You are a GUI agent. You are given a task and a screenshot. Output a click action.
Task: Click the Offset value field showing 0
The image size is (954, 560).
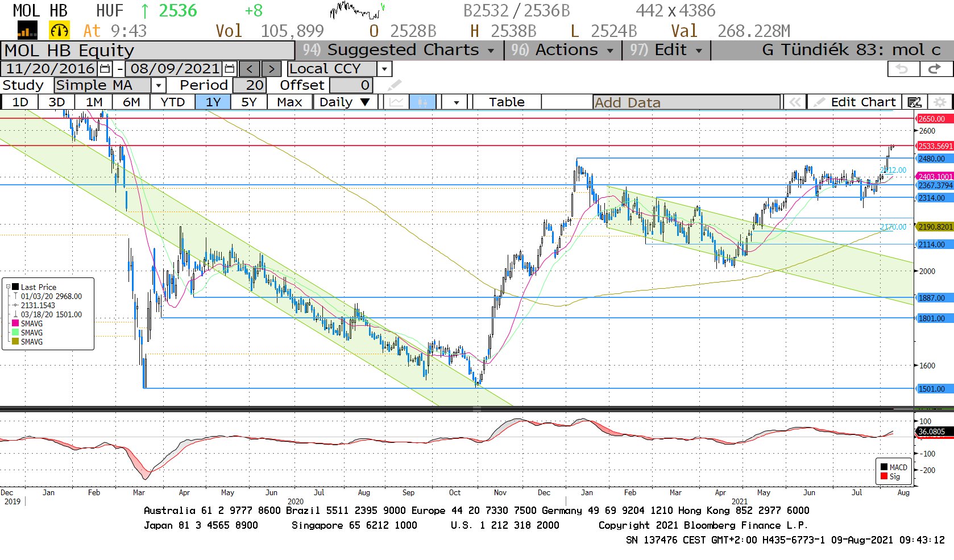(351, 85)
